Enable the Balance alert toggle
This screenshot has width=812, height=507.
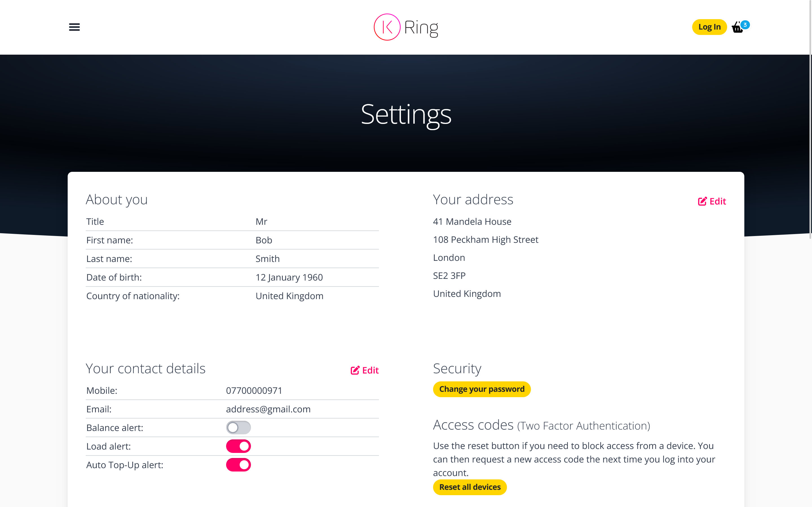pyautogui.click(x=238, y=428)
